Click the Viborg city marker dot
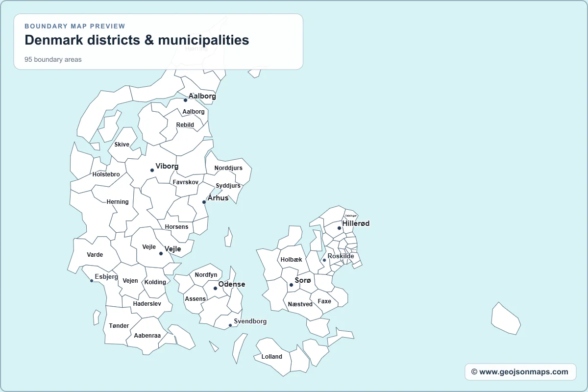Screen dimensions: 588x392 [152, 170]
